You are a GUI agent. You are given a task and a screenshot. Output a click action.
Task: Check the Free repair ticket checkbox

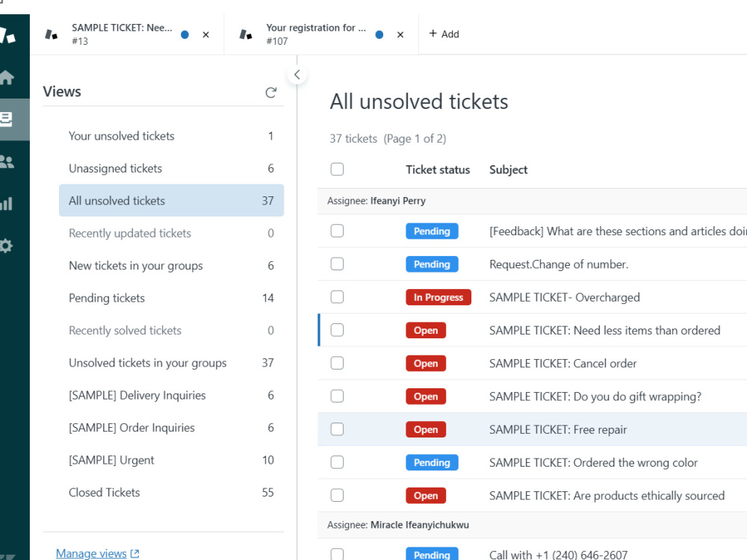point(338,429)
